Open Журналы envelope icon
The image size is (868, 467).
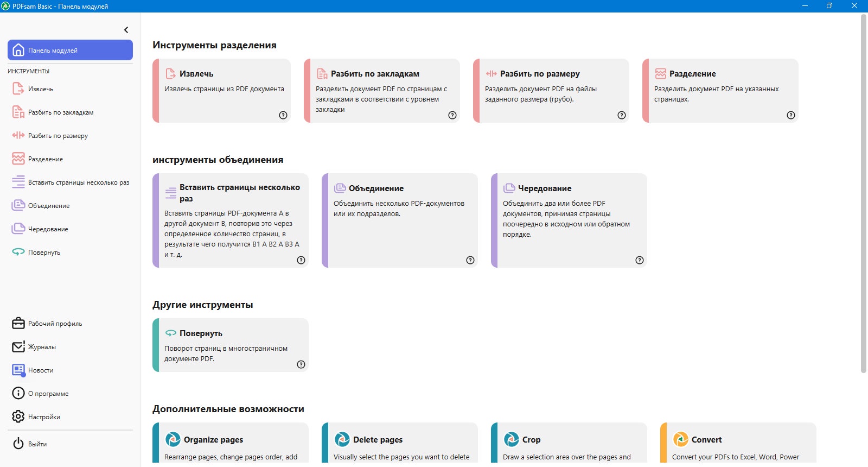18,346
